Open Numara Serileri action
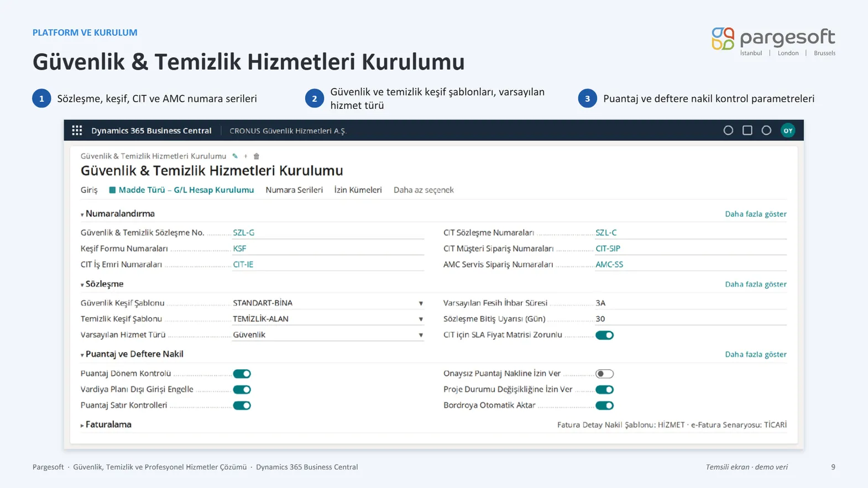This screenshot has width=868, height=488. (x=294, y=190)
